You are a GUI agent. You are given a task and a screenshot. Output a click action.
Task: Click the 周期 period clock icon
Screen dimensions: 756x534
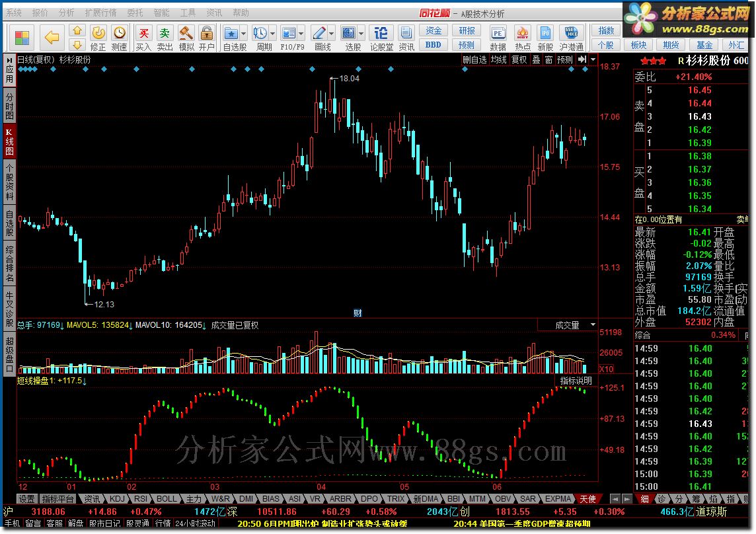pyautogui.click(x=260, y=33)
